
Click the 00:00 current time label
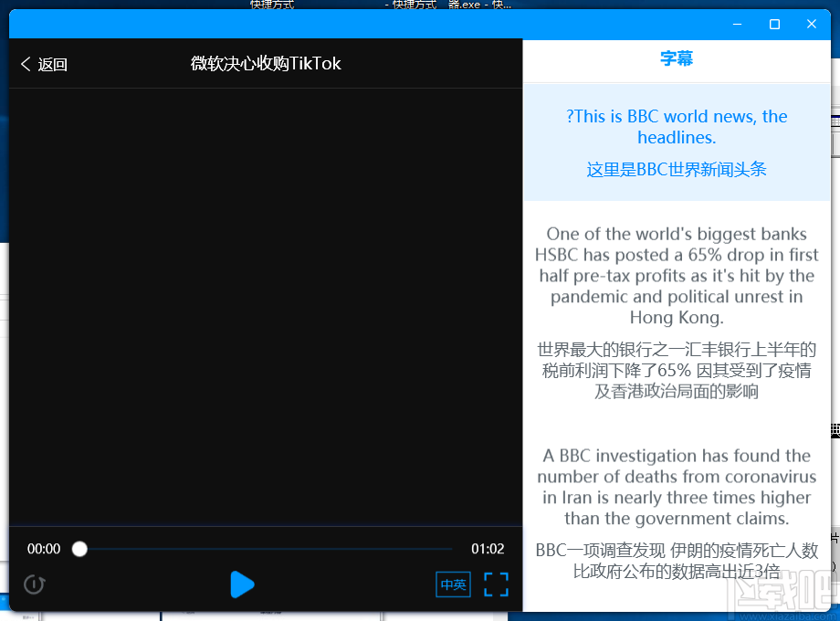[43, 549]
